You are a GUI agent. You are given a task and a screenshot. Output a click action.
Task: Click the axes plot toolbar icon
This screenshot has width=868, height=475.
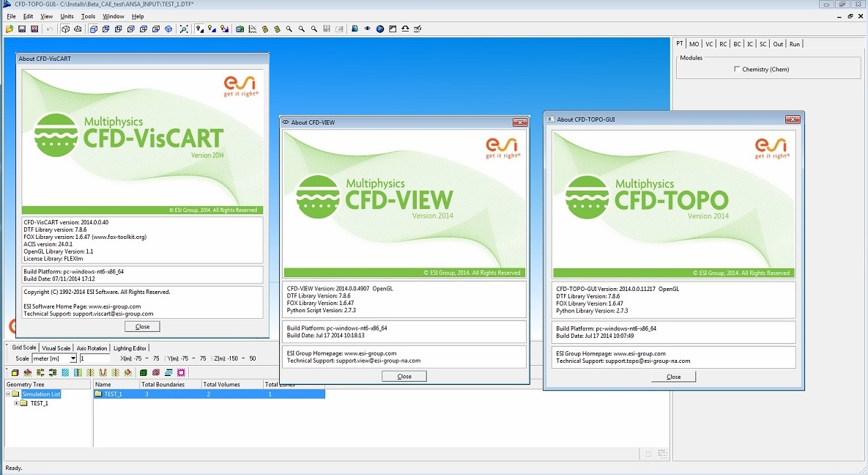(x=253, y=29)
